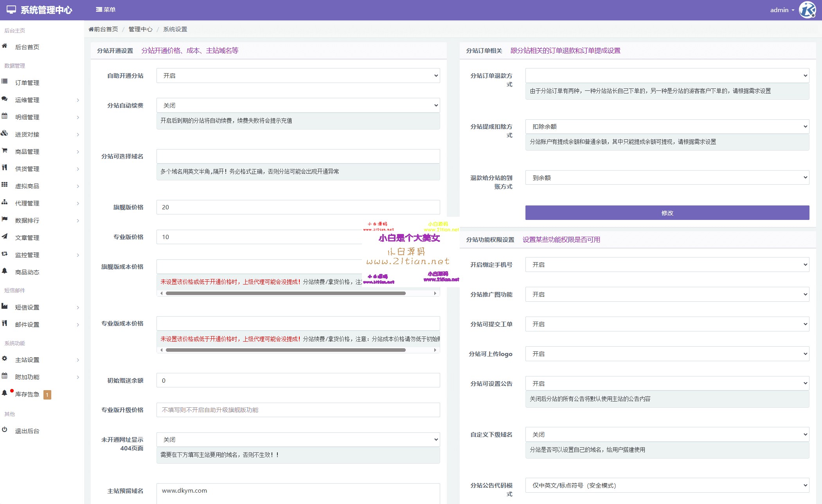Click the purple 修改 button

point(667,213)
